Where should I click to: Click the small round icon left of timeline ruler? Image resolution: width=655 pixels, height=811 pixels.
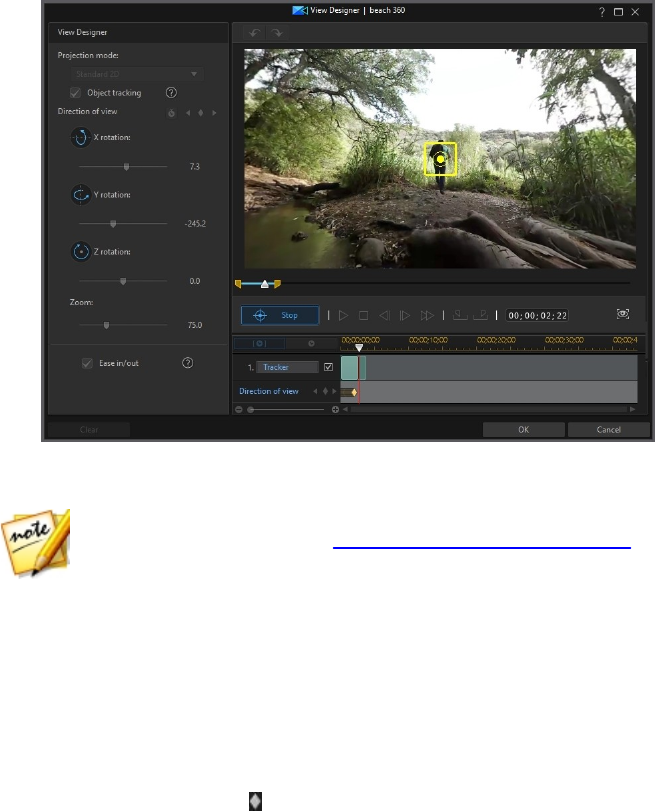click(311, 343)
